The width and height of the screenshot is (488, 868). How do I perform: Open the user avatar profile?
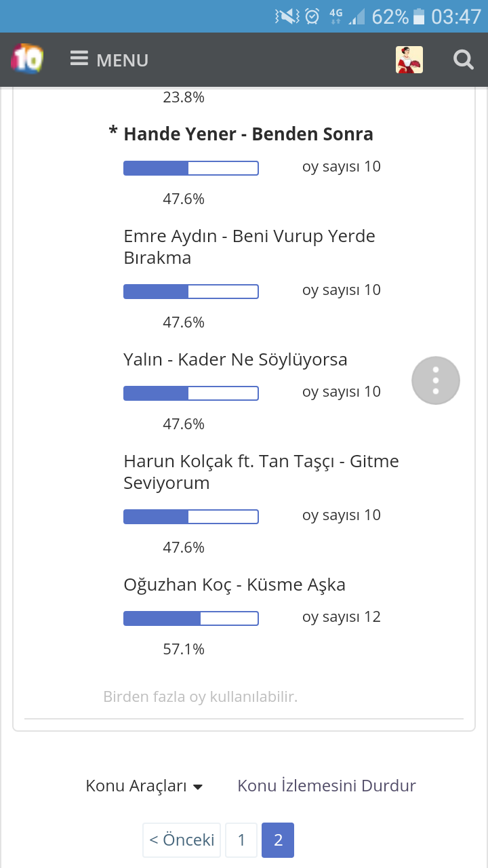coord(409,60)
